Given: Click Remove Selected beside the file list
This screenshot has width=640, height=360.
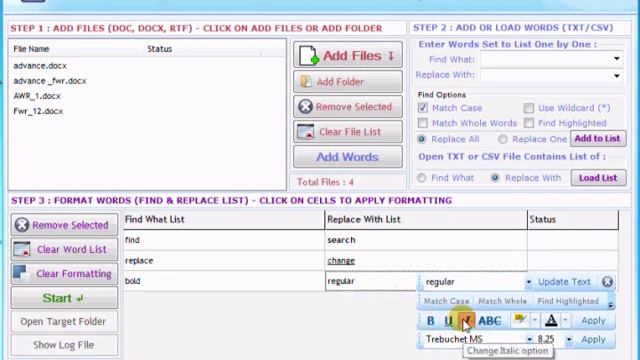Looking at the screenshot, I should coord(348,107).
